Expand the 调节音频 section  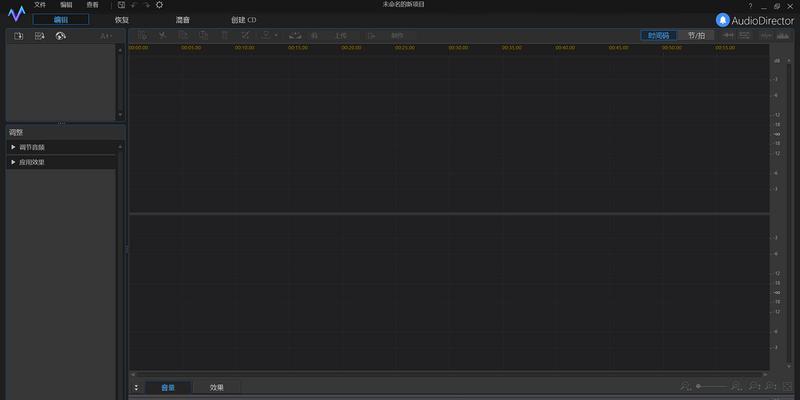point(61,147)
